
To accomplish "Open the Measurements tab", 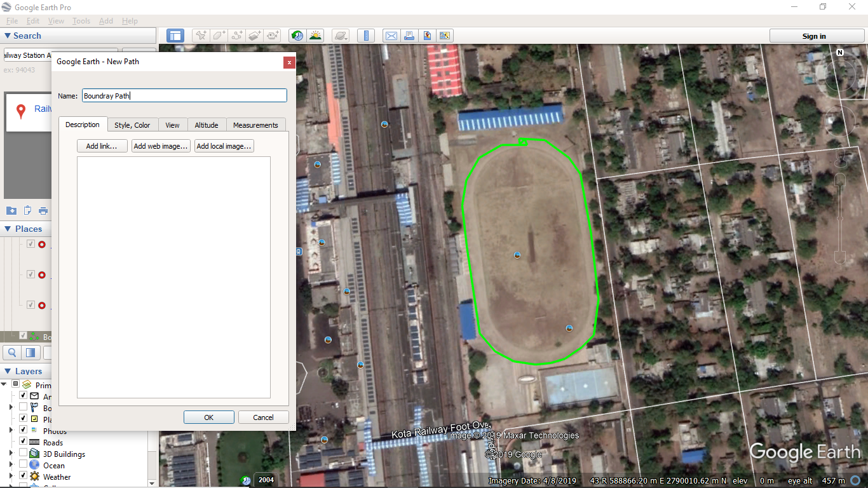I will click(255, 125).
